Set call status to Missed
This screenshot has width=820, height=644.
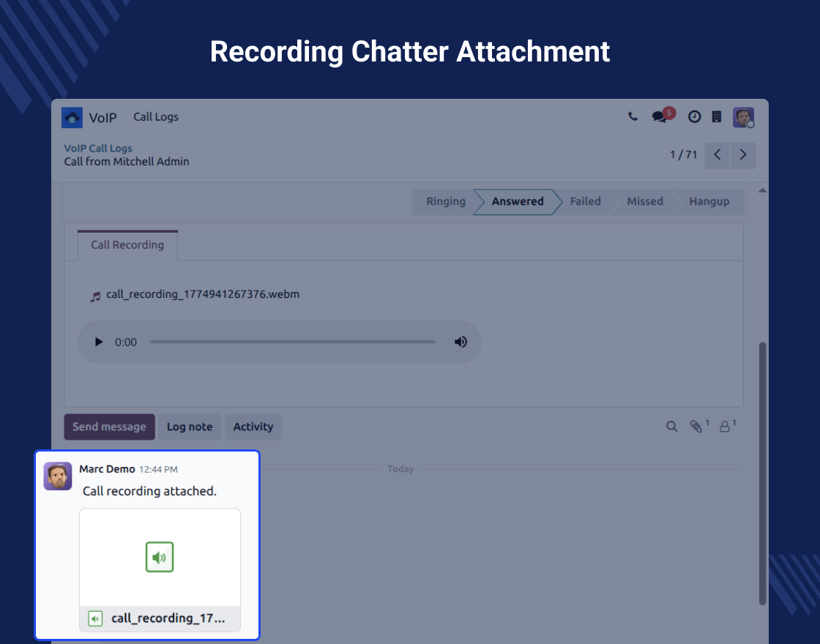(x=644, y=202)
